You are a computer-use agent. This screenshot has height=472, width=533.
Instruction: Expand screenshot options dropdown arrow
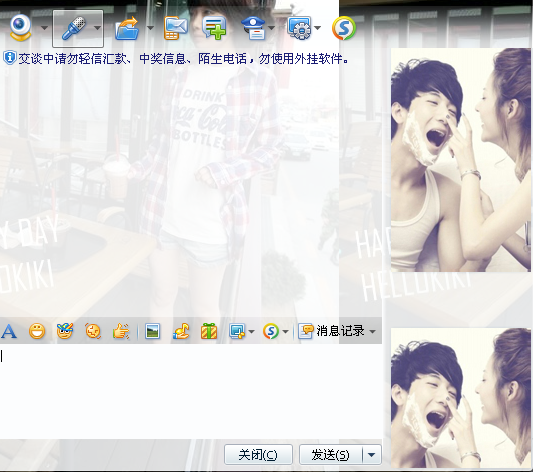click(x=252, y=331)
